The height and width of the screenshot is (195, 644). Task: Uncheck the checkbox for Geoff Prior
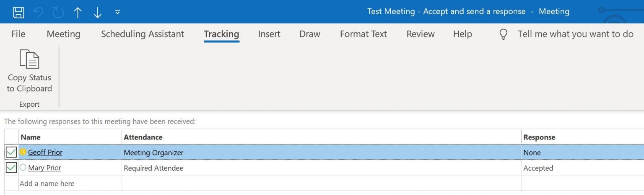pyautogui.click(x=11, y=153)
